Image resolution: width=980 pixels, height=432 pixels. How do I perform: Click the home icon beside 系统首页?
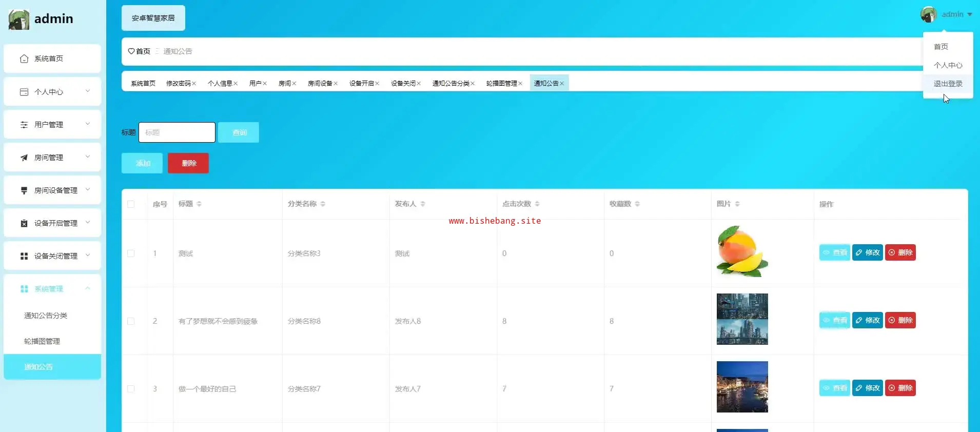[x=24, y=58]
